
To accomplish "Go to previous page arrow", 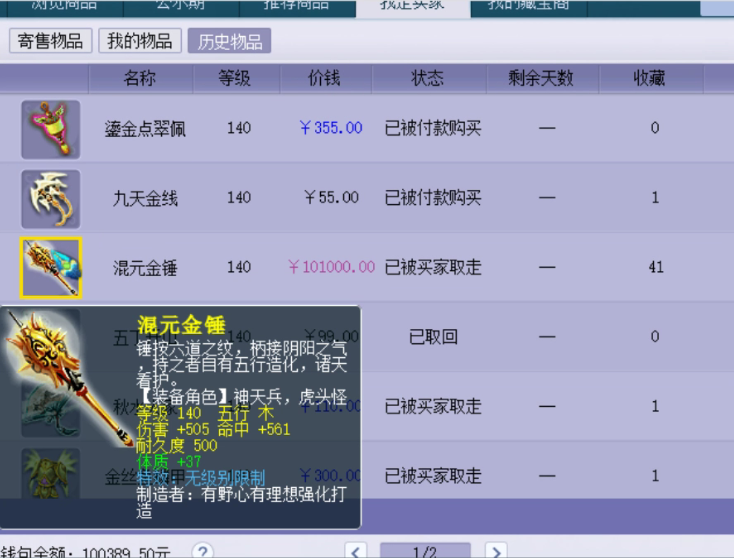I will tap(355, 551).
